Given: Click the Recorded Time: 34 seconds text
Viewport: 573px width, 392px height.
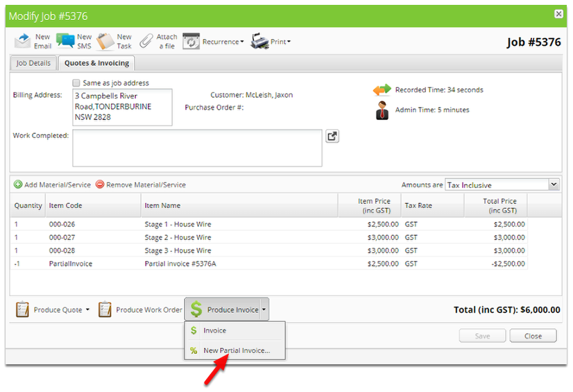Looking at the screenshot, I should [x=439, y=90].
